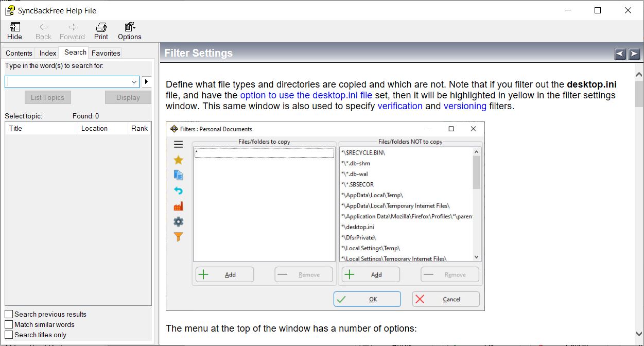The height and width of the screenshot is (346, 644).
Task: Click the help page scroll up arrow
Action: 639,75
